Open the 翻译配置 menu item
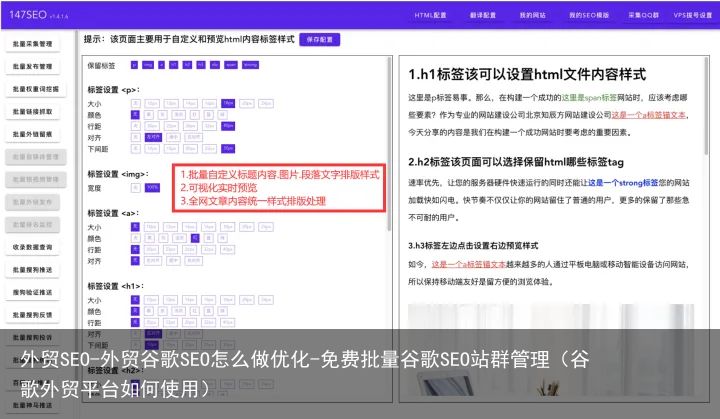720x419 pixels. tap(483, 15)
